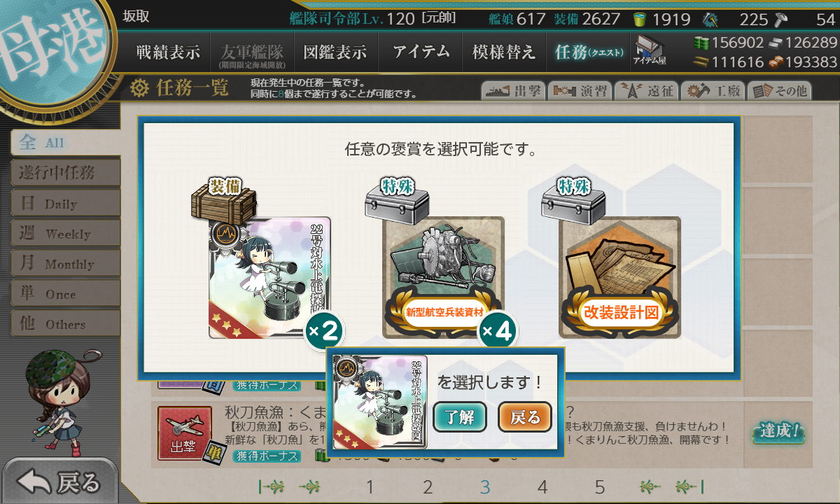Filter quests by 演習 exercise tab
This screenshot has height=504, width=840.
[580, 90]
